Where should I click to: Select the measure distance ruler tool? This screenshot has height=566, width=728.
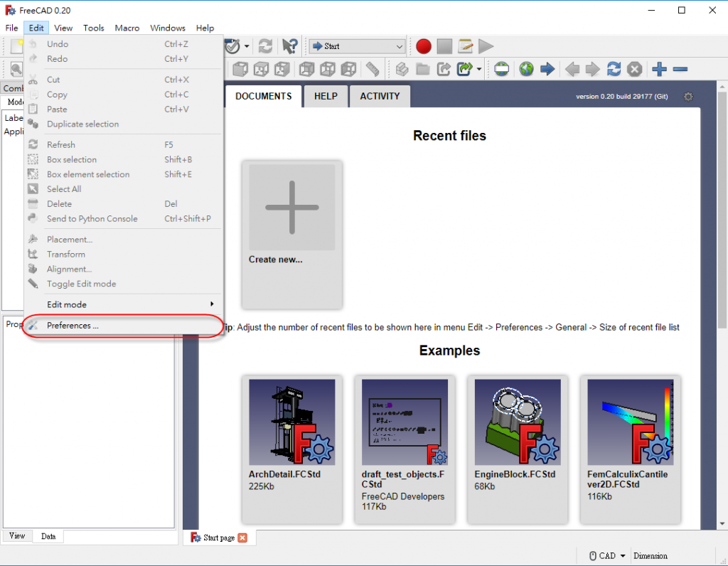point(372,69)
